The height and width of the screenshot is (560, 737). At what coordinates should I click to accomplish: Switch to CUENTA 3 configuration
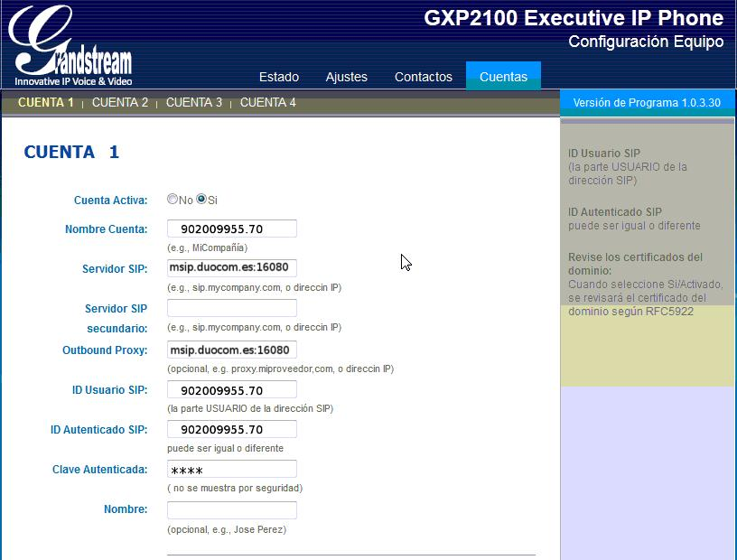coord(193,103)
